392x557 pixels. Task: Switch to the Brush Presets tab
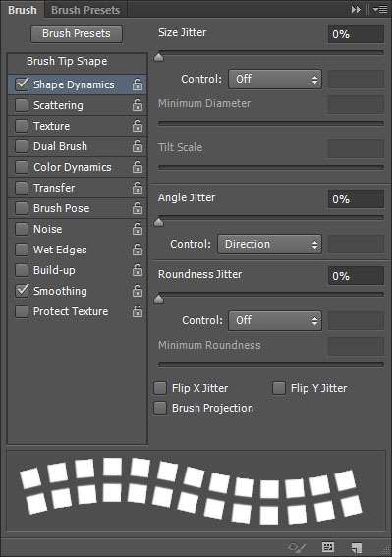[85, 10]
